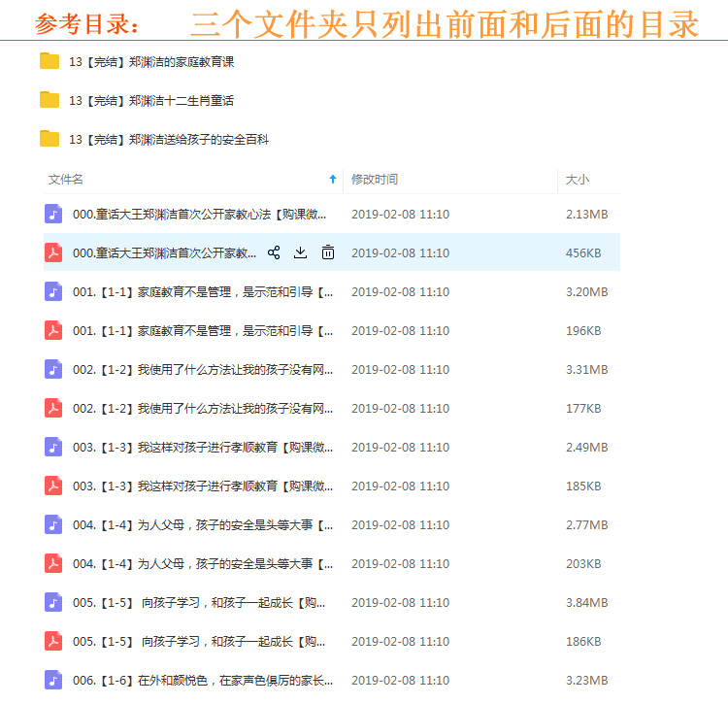
Task: Click PDF icon of 004 file sized 203KB
Action: pyautogui.click(x=53, y=563)
